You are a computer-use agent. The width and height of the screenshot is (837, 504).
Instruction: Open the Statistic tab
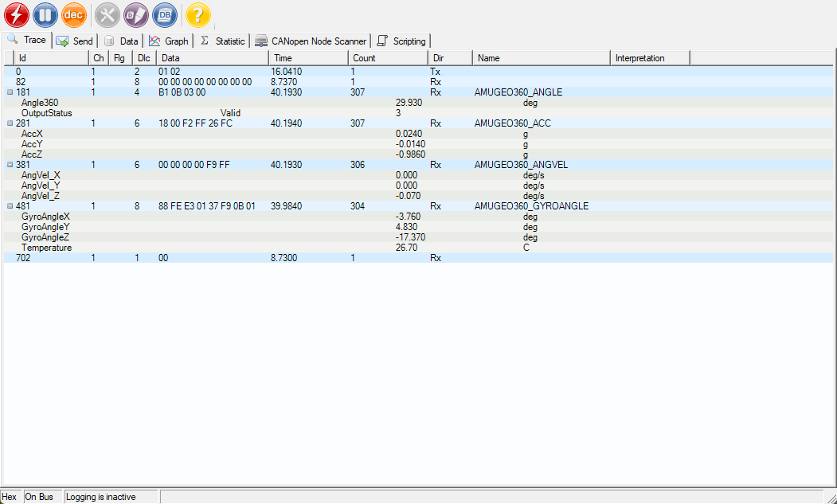click(223, 41)
